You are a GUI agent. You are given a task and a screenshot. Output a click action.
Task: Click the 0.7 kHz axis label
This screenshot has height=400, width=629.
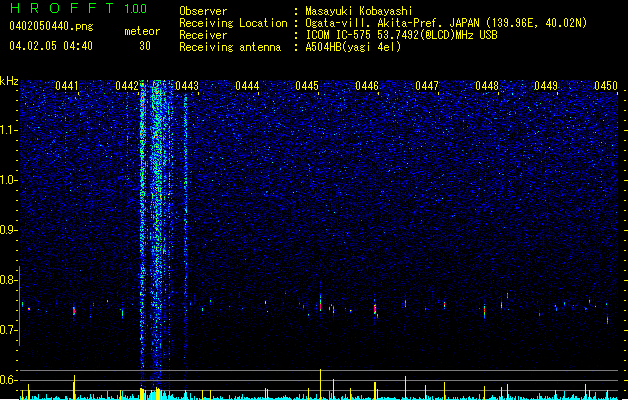(x=9, y=330)
